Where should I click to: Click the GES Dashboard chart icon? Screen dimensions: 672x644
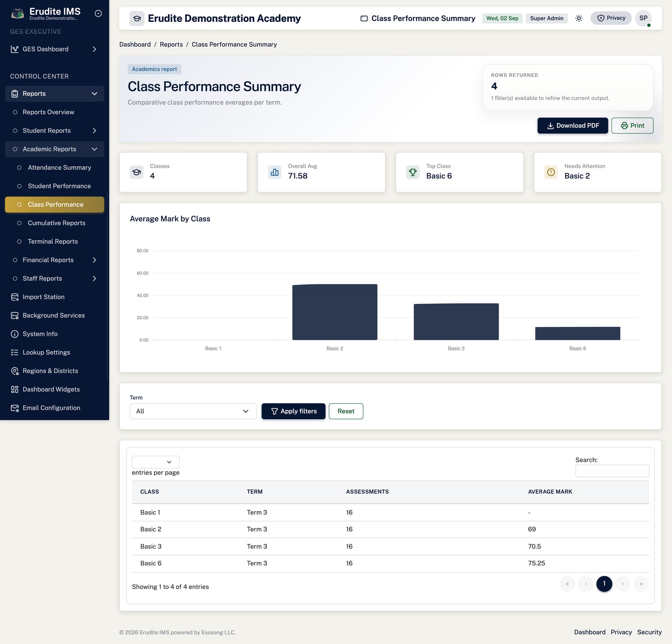pos(15,49)
